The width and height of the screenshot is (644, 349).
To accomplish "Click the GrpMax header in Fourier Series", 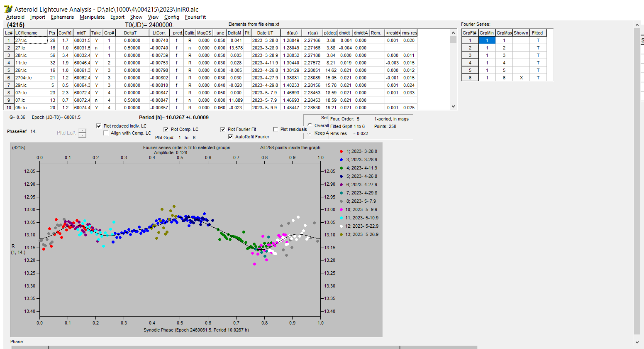I will coord(504,33).
